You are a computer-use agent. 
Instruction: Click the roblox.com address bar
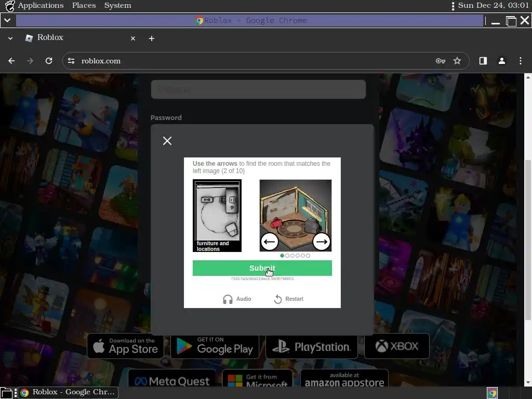[265, 61]
